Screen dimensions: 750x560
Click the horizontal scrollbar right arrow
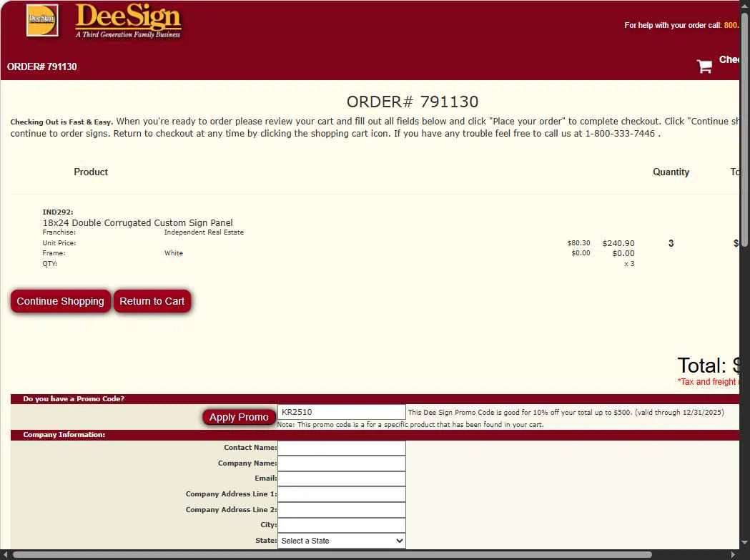coord(733,555)
